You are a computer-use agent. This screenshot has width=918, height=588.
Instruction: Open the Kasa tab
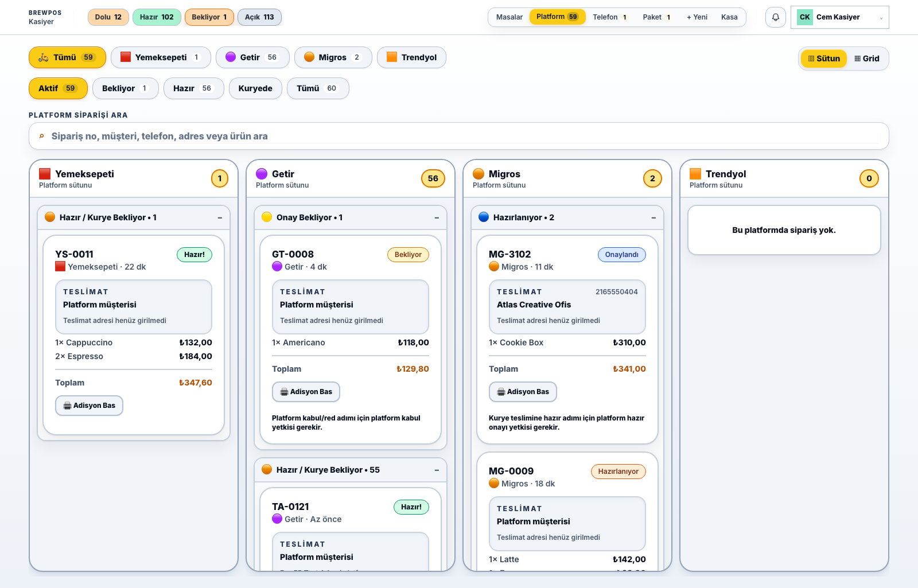729,17
